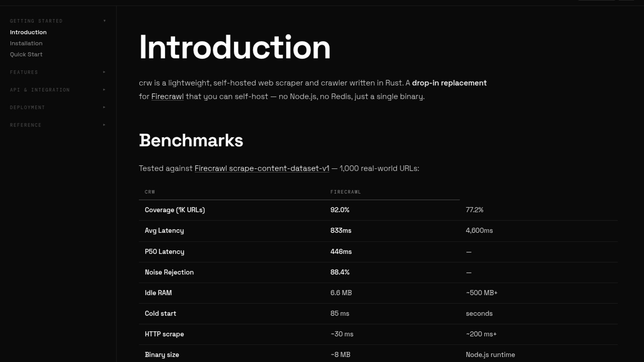Image resolution: width=644 pixels, height=362 pixels.
Task: Click the CRW table column header
Action: (x=150, y=192)
